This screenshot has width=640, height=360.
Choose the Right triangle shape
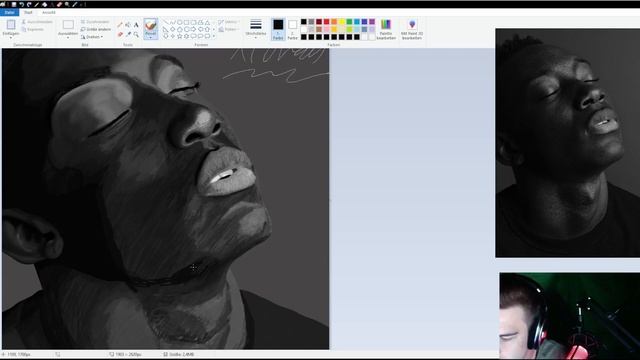click(x=166, y=29)
